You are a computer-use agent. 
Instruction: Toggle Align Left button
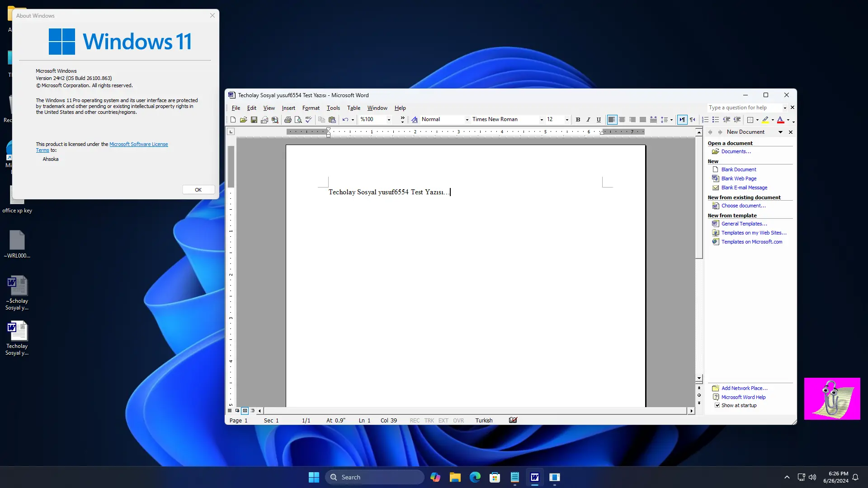(x=611, y=120)
